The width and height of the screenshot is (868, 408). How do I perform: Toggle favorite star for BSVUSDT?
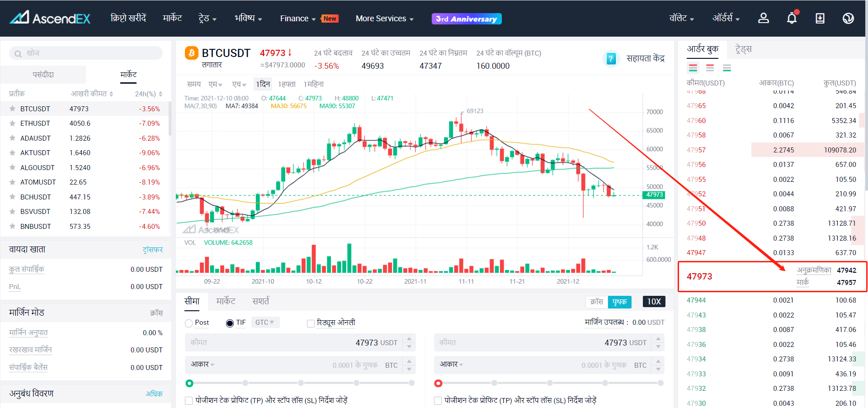(13, 211)
